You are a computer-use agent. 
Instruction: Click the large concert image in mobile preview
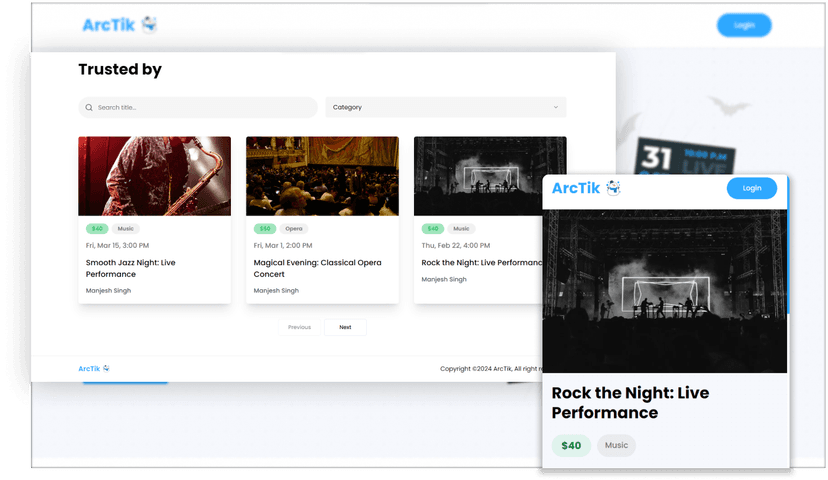tap(664, 290)
